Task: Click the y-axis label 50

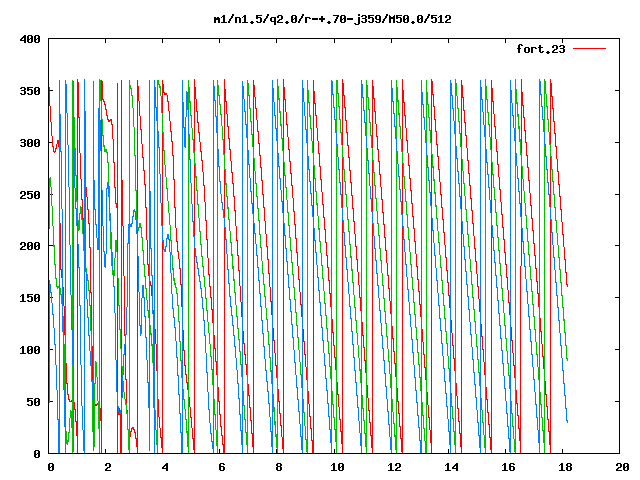Action: click(x=33, y=402)
